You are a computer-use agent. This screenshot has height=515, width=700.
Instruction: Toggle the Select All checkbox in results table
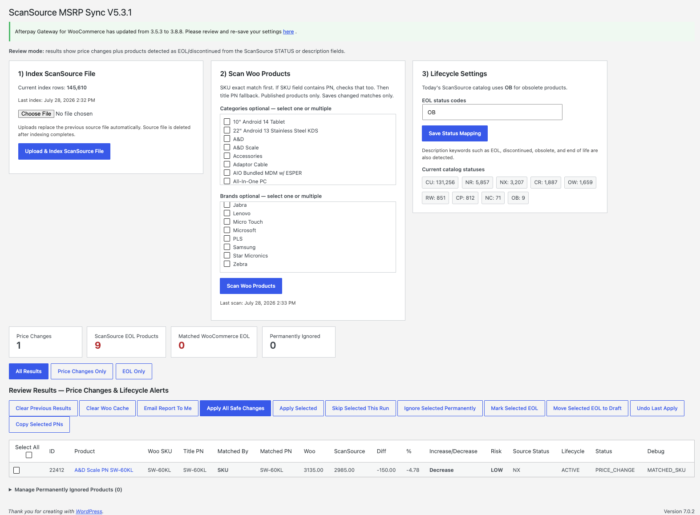click(x=29, y=455)
